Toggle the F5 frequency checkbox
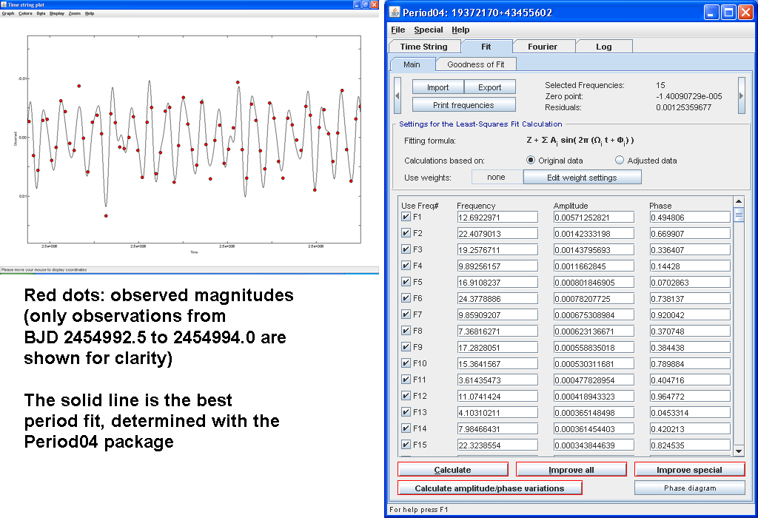Screen dimensions: 758x532 (x=406, y=282)
